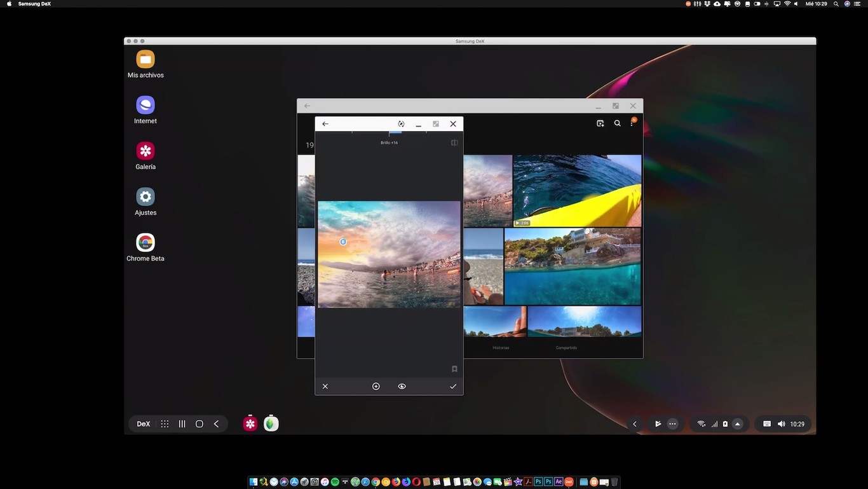Open the Galería app from the desktop
Image resolution: width=868 pixels, height=489 pixels.
146,151
